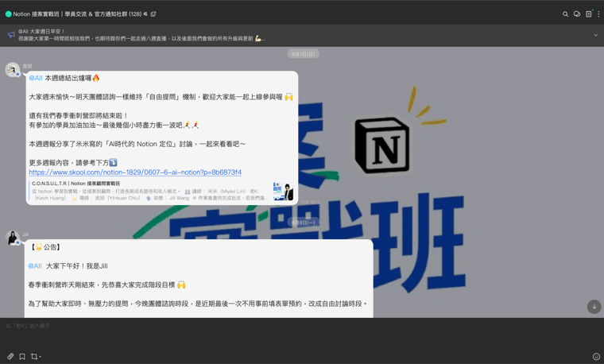Open the screen capture dropdown arrow
Image resolution: width=604 pixels, height=364 pixels.
[40, 357]
